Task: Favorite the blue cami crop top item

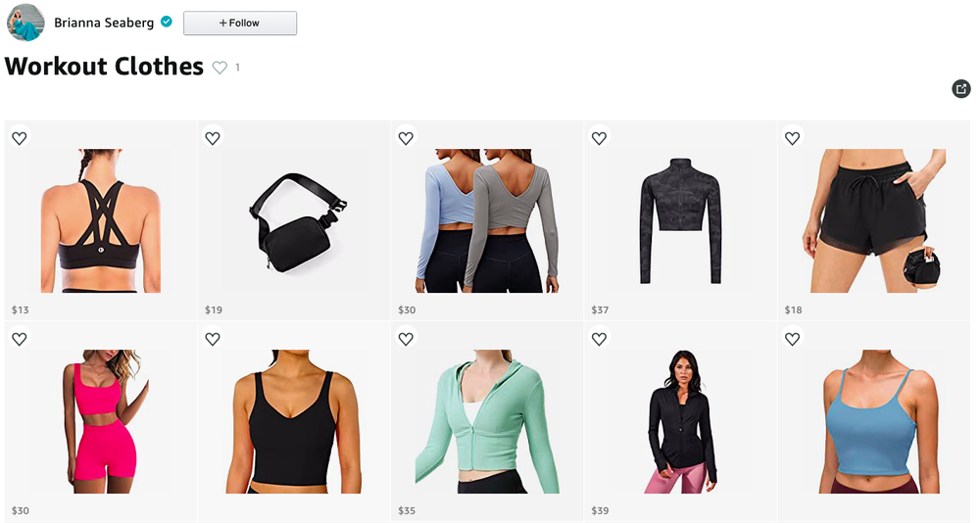Action: point(792,339)
